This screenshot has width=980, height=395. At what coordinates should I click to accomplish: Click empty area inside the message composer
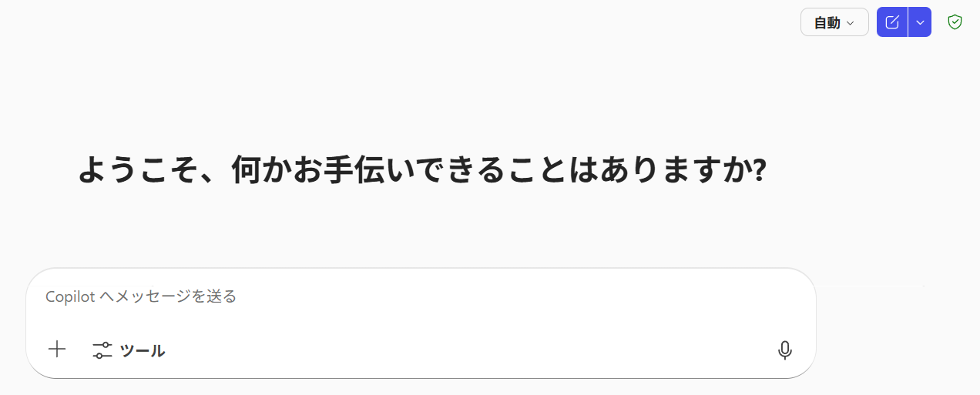tap(462, 350)
